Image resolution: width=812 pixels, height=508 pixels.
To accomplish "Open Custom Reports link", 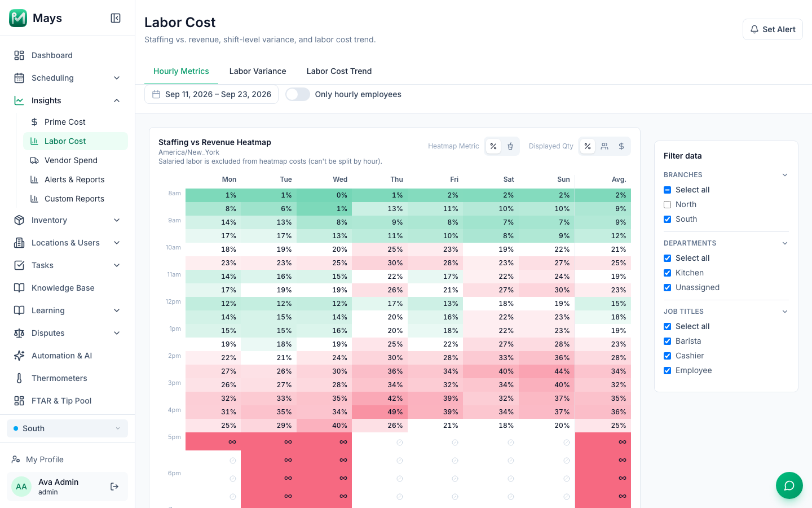I will [x=76, y=199].
